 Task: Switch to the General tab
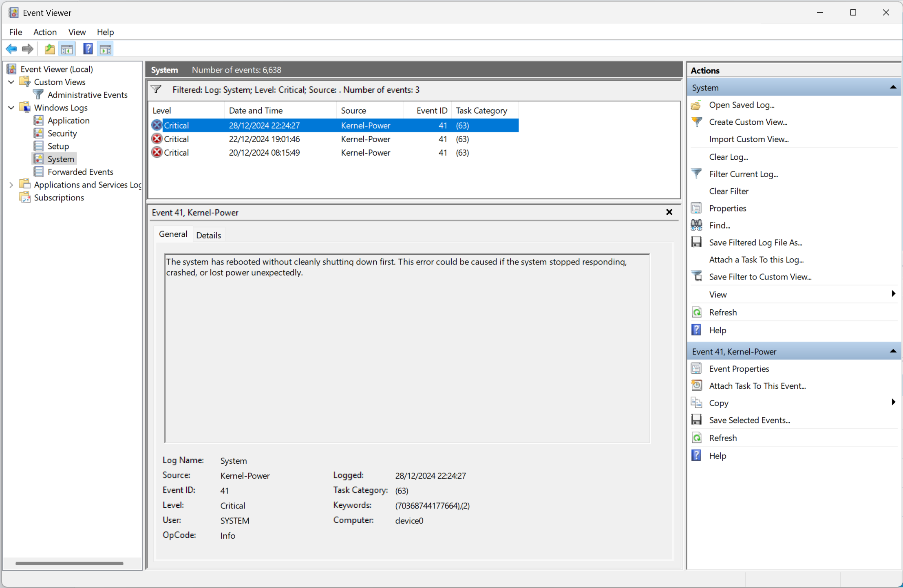coord(173,234)
